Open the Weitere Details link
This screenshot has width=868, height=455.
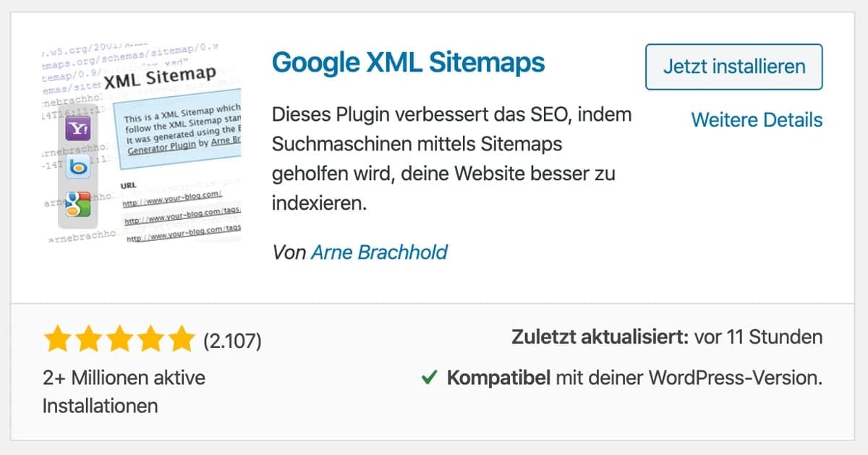pos(757,119)
